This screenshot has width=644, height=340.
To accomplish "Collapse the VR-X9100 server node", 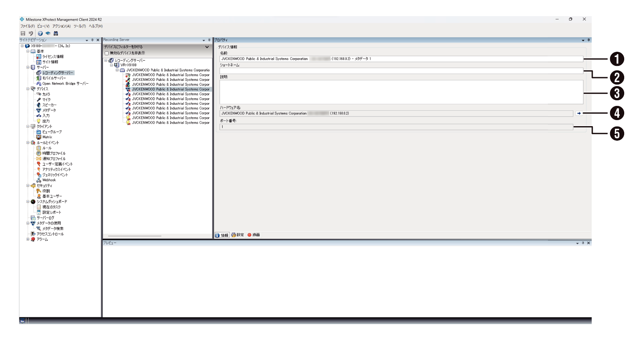I will [112, 65].
